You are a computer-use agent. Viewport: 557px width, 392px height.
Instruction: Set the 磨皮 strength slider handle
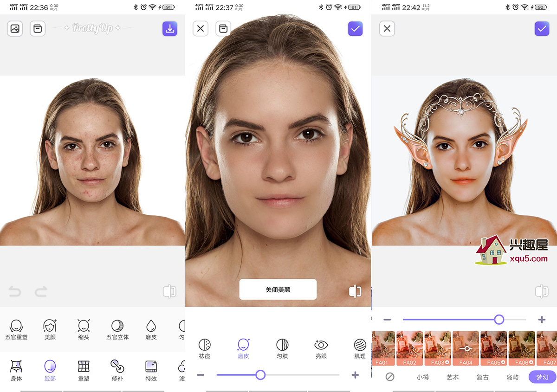[260, 375]
